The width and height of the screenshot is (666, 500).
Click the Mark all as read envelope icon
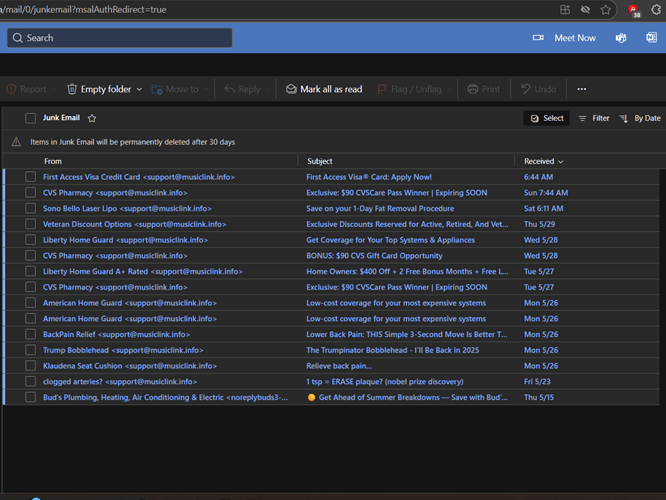(291, 89)
